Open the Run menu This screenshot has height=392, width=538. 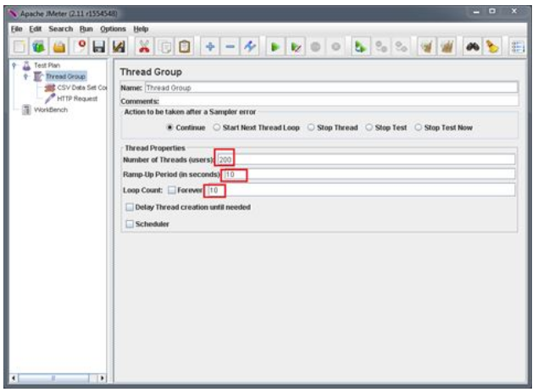pos(86,29)
